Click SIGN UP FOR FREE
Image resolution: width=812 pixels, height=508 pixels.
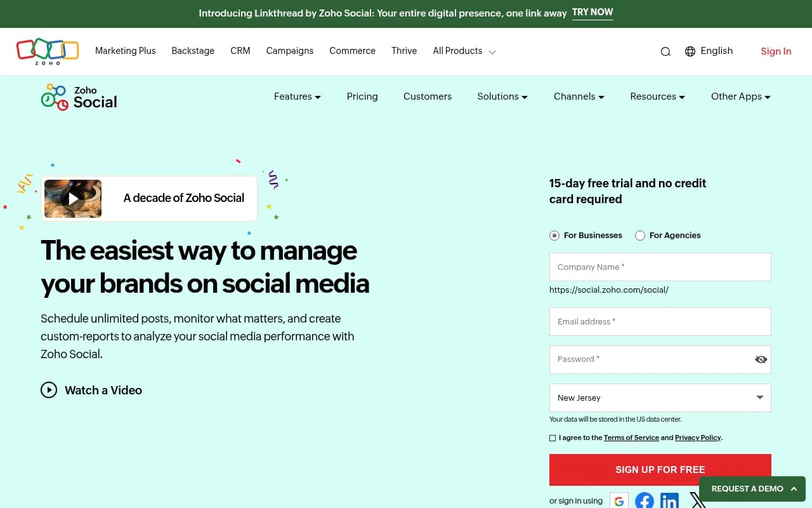tap(660, 469)
